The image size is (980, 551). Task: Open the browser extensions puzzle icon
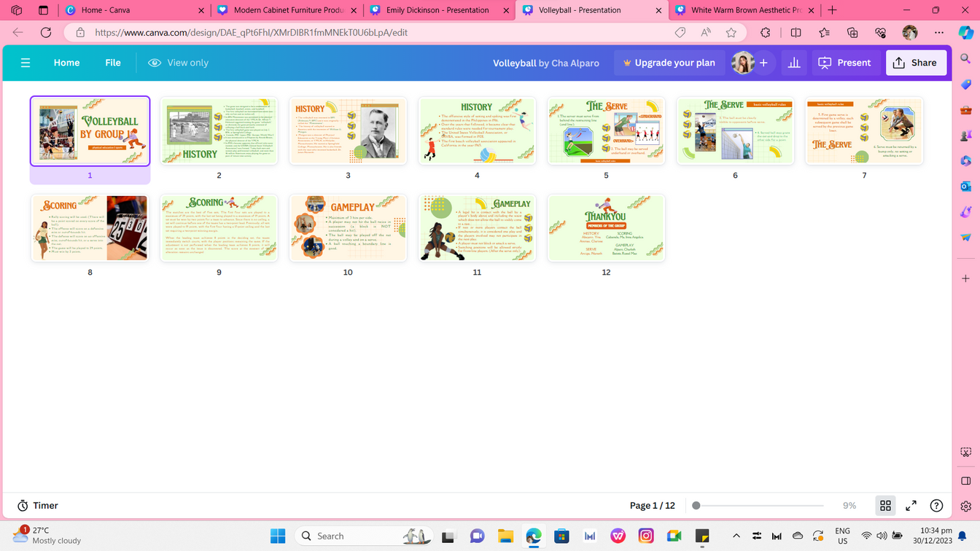tap(765, 32)
